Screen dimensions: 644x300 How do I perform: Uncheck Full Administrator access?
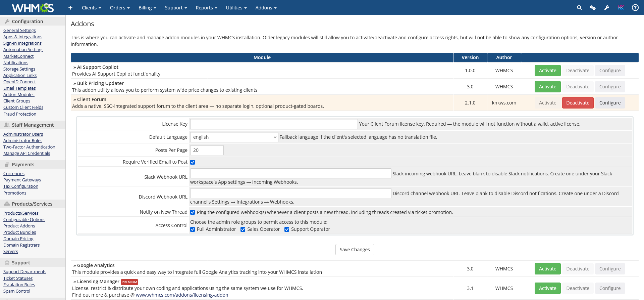pos(193,229)
